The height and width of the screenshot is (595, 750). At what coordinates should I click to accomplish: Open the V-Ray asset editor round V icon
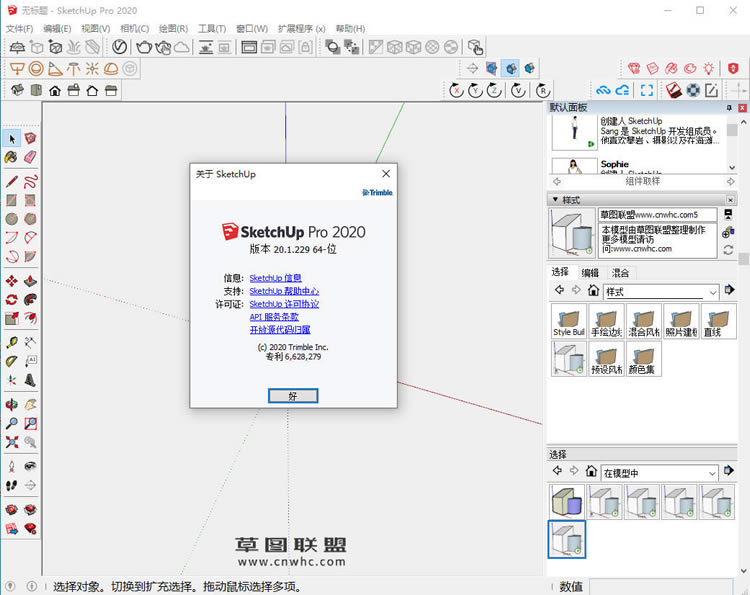point(120,47)
